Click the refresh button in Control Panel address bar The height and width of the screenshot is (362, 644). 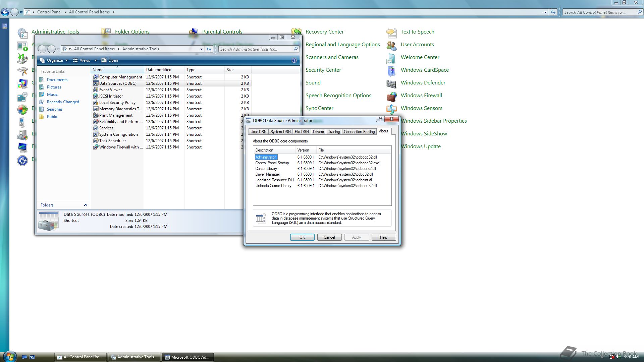pyautogui.click(x=553, y=12)
